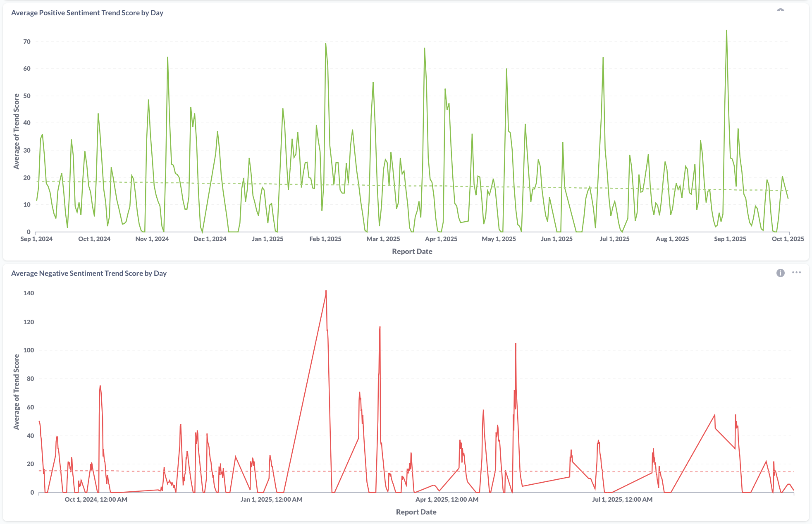Screen dimensions: 812x524
Task: Click the red peak near 75 in October 2024
Action: 100,387
